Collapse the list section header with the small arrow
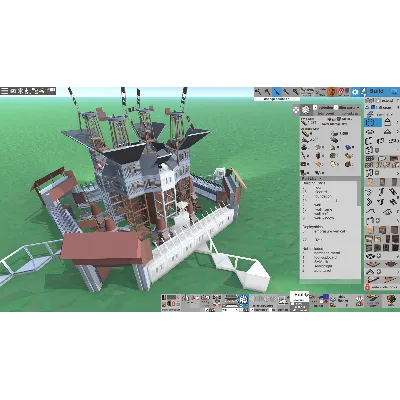This screenshot has height=400, width=400. 320,179
